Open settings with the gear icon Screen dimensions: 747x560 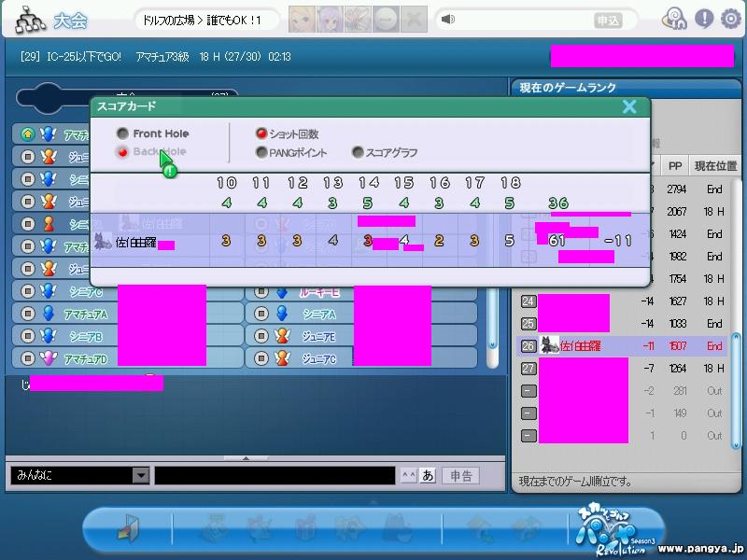(731, 19)
